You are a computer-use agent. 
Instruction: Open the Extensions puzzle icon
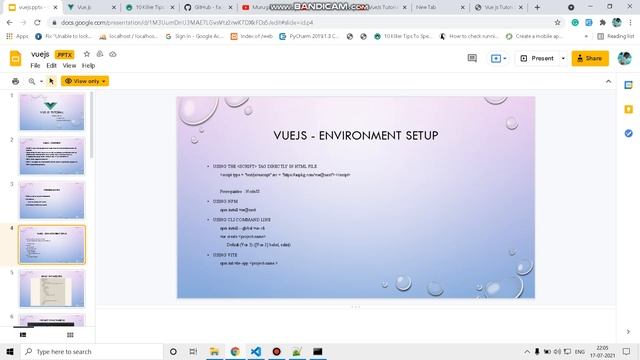click(x=602, y=22)
